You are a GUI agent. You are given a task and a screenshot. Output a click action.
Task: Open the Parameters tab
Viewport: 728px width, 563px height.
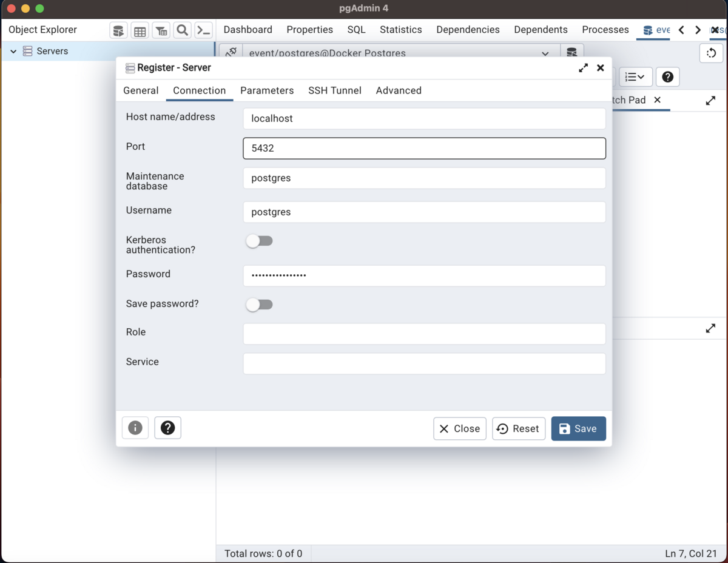[267, 90]
